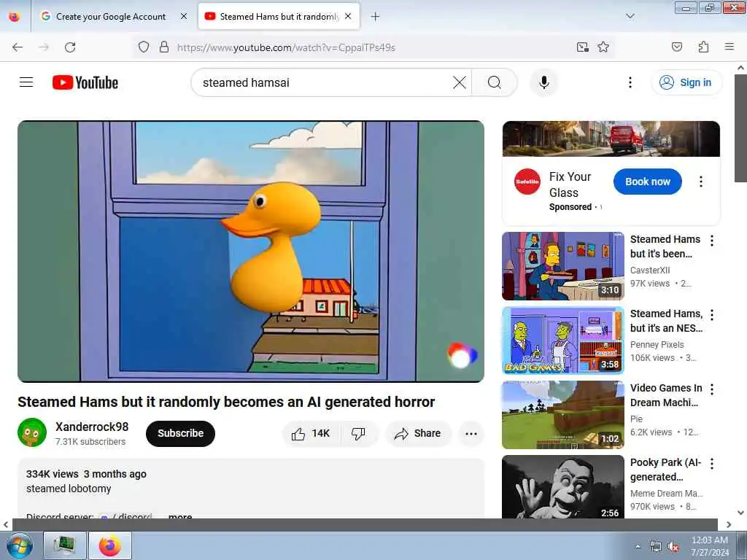The height and width of the screenshot is (560, 747).
Task: Clear the search box with X icon
Action: 460,82
